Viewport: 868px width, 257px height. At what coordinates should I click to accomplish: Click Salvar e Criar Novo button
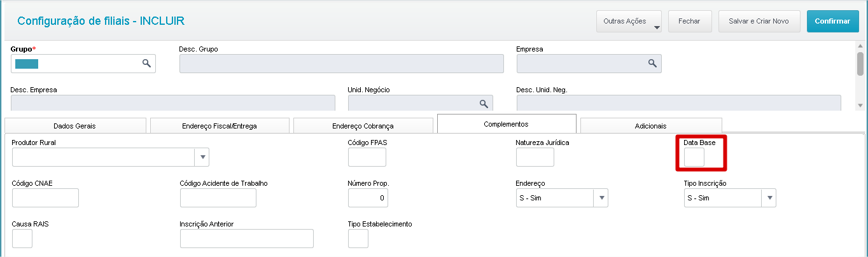[x=758, y=21]
